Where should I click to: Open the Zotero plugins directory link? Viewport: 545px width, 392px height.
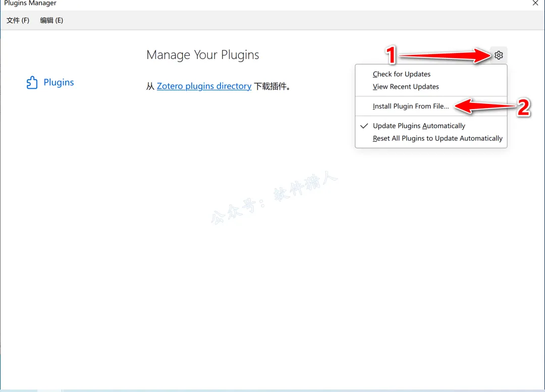[204, 86]
